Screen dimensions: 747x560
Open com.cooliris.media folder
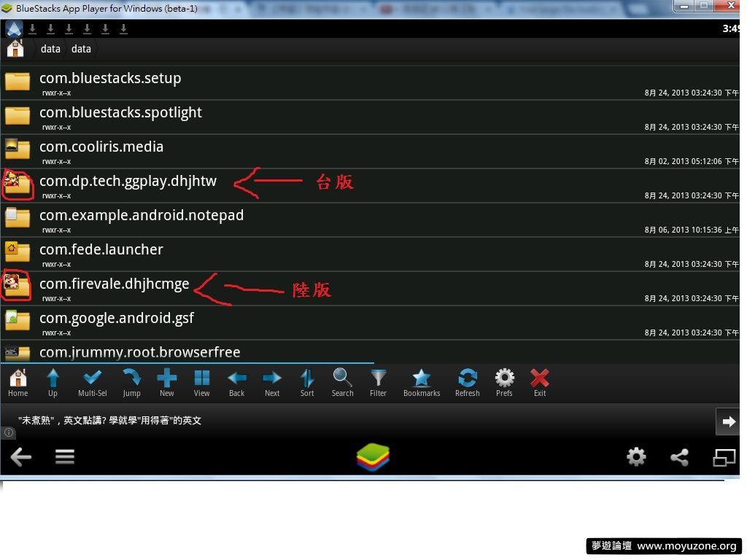[370, 152]
